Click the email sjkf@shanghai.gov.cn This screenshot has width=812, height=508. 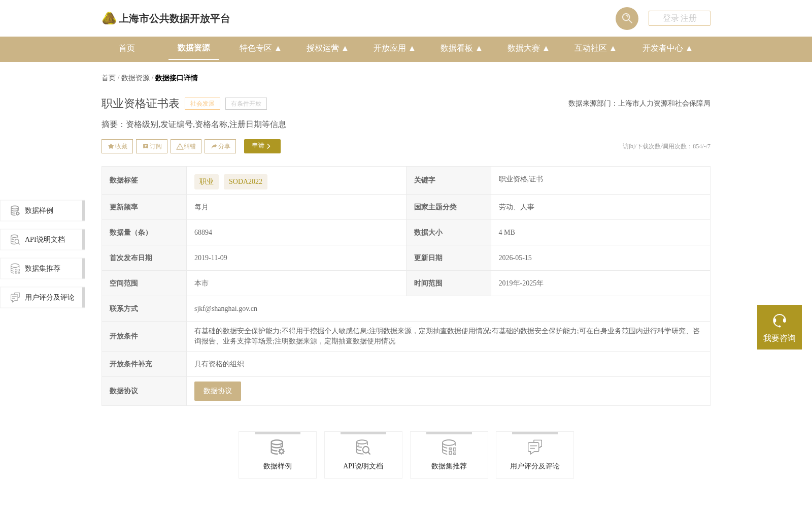coord(226,309)
